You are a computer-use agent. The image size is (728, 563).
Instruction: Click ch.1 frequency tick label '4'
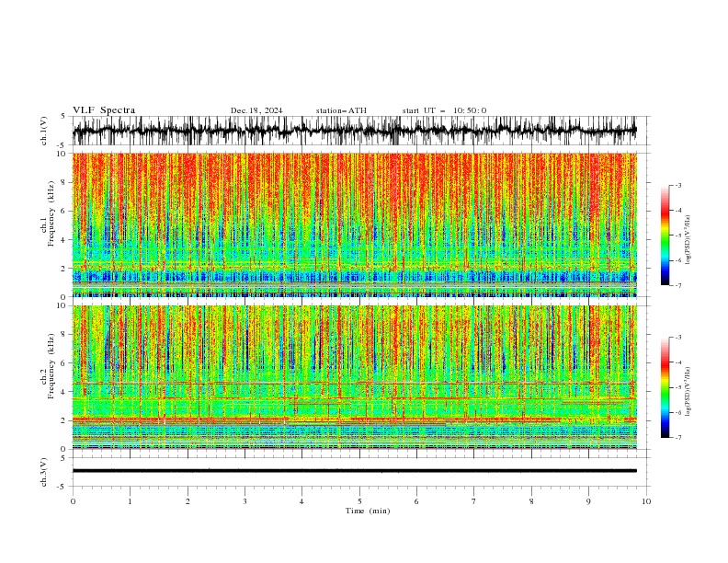tap(64, 240)
